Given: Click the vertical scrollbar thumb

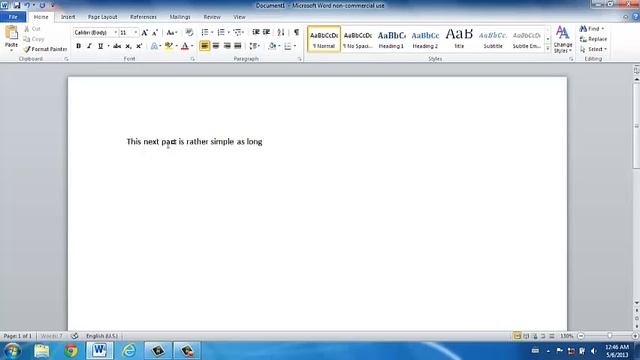Looking at the screenshot, I should [x=636, y=125].
